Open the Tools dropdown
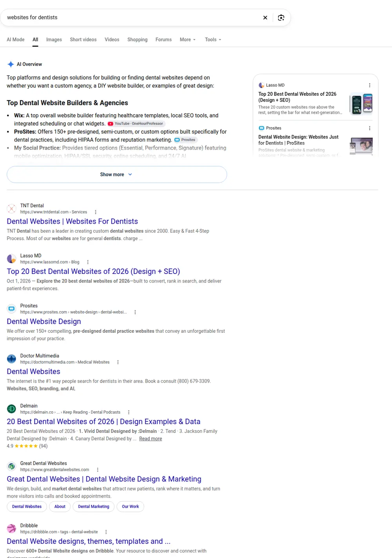The height and width of the screenshot is (558, 392). (x=213, y=40)
